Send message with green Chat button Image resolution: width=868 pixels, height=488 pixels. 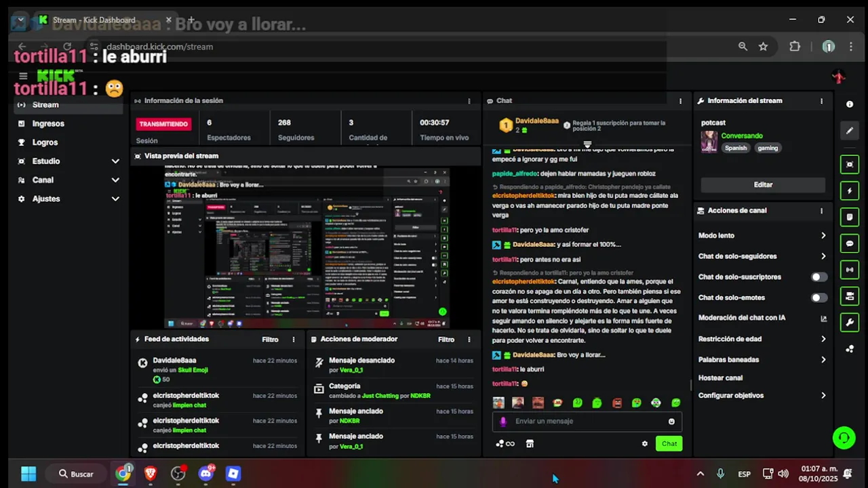click(669, 444)
